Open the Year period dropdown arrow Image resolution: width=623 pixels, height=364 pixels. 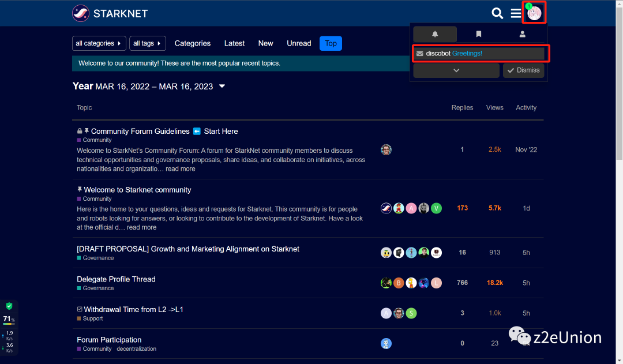[222, 87]
